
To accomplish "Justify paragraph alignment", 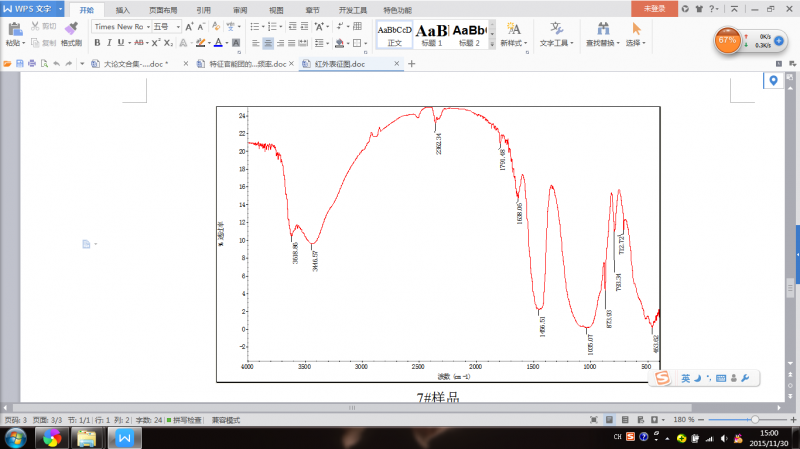I will click(291, 43).
